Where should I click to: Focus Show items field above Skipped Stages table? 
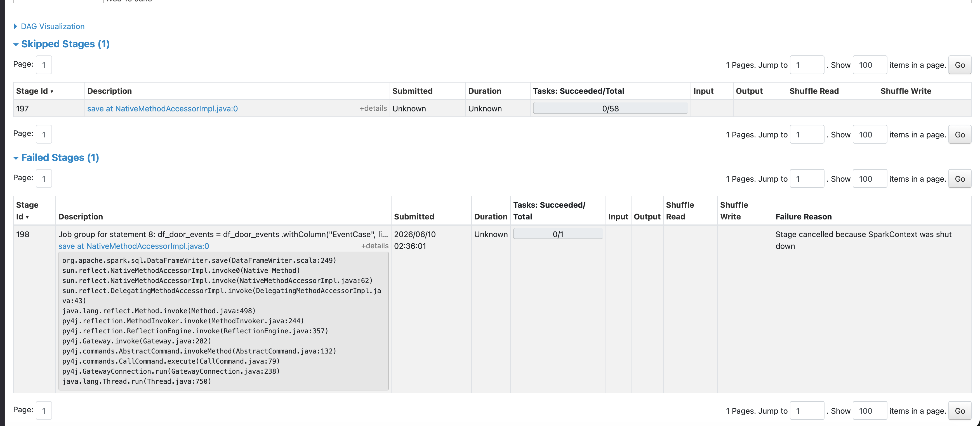point(870,65)
